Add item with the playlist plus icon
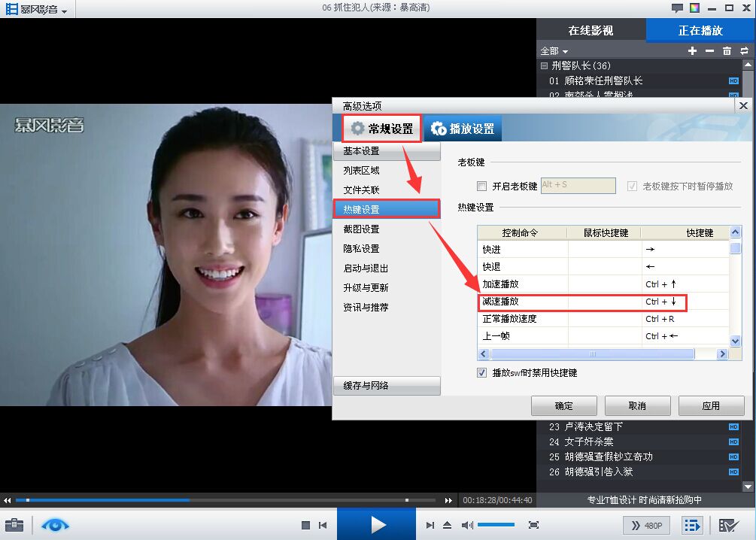756x540 pixels. [x=692, y=50]
